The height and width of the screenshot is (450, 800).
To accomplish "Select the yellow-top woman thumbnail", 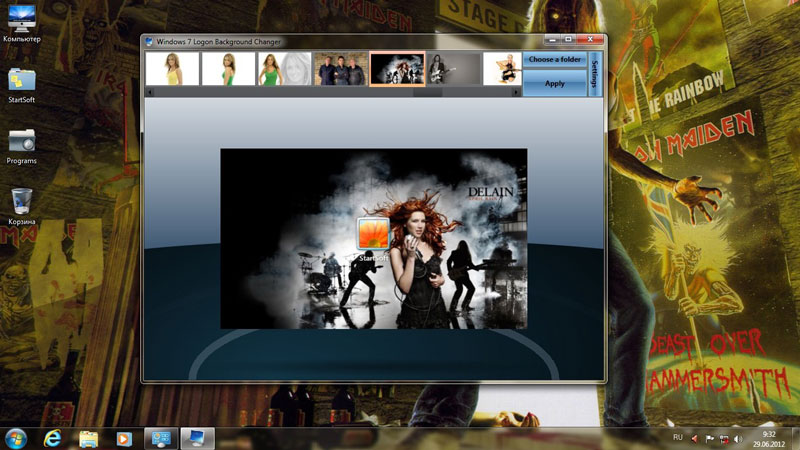I will pos(172,69).
